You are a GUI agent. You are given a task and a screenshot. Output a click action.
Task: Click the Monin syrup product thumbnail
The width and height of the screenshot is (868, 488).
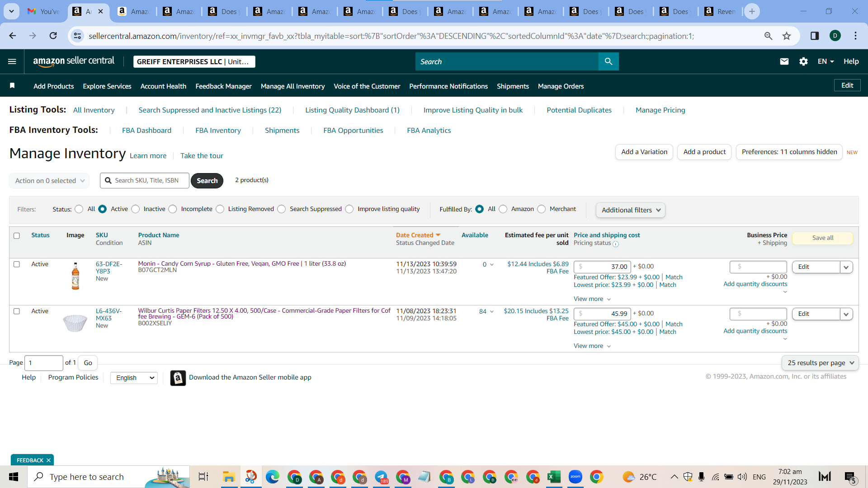coord(75,276)
